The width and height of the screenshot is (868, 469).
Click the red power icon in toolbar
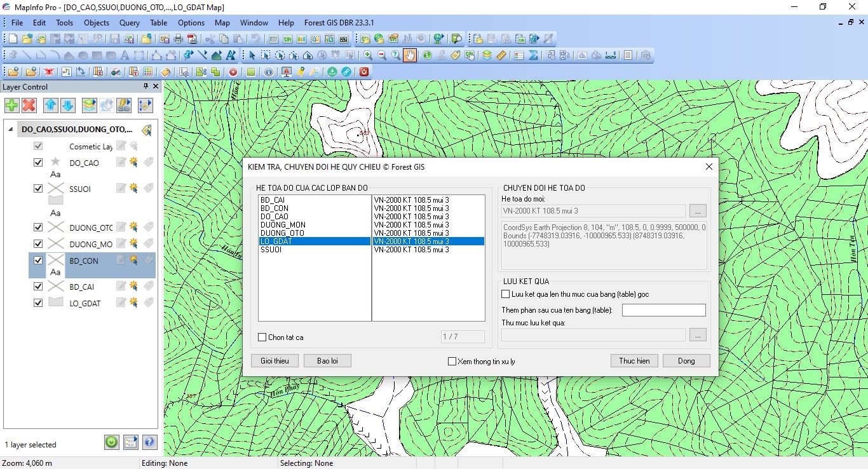tap(364, 72)
